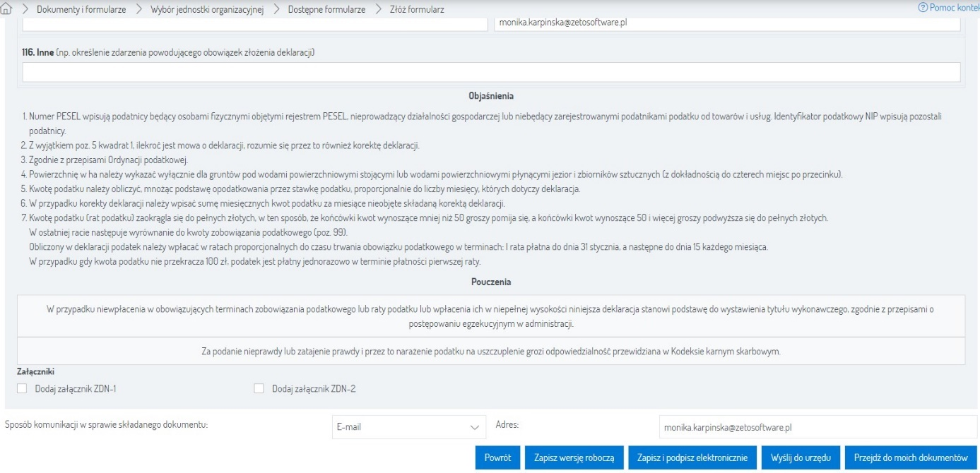This screenshot has width=980, height=473.
Task: Click the empty top-left input field
Action: [x=254, y=23]
